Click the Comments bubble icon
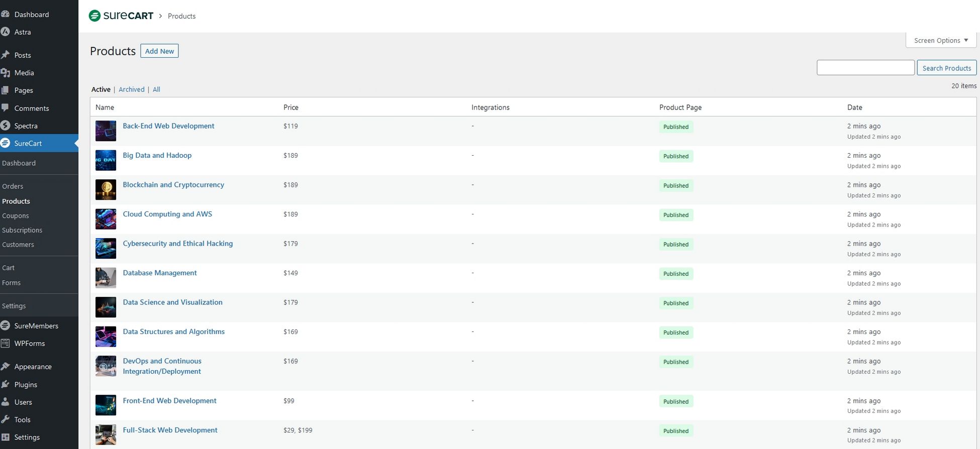 coord(6,108)
